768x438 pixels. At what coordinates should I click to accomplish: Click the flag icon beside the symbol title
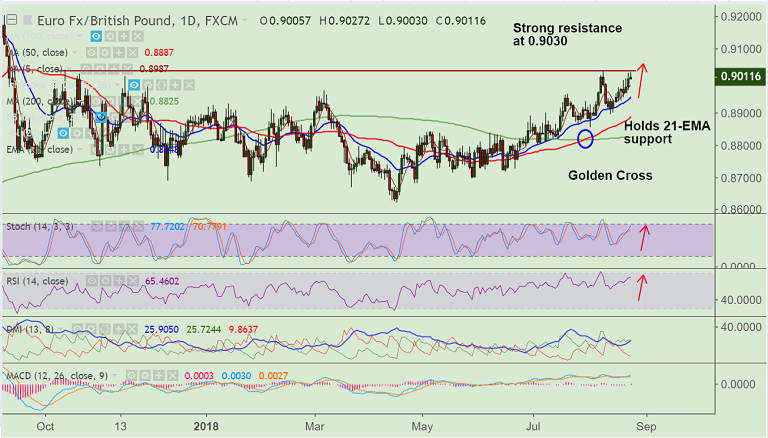coord(28,20)
